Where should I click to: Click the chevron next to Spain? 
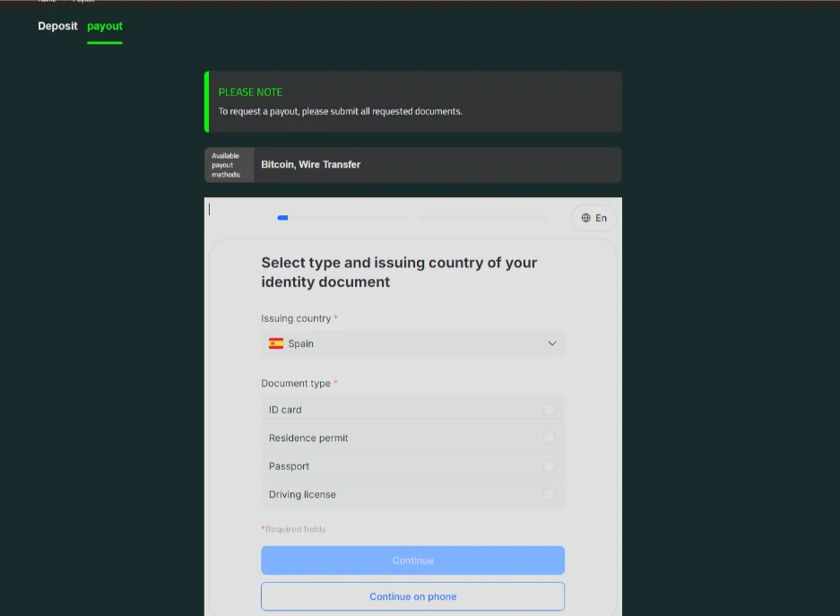[552, 343]
